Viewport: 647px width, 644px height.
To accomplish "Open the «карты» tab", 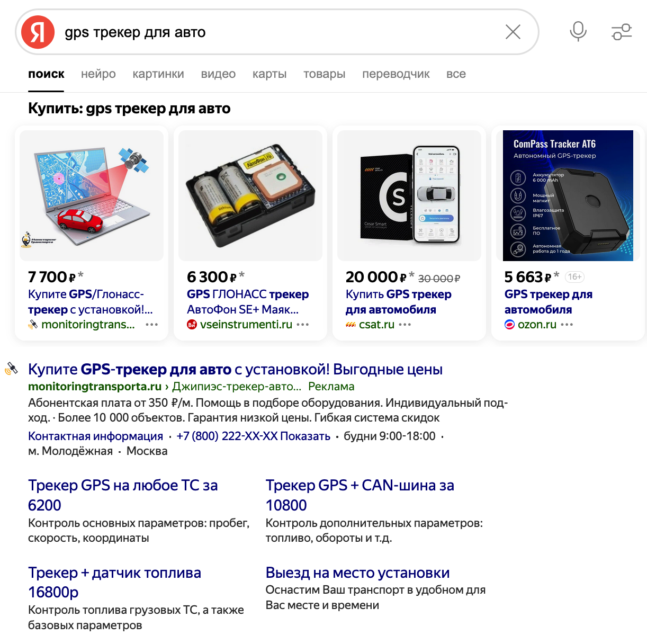I will coord(269,74).
